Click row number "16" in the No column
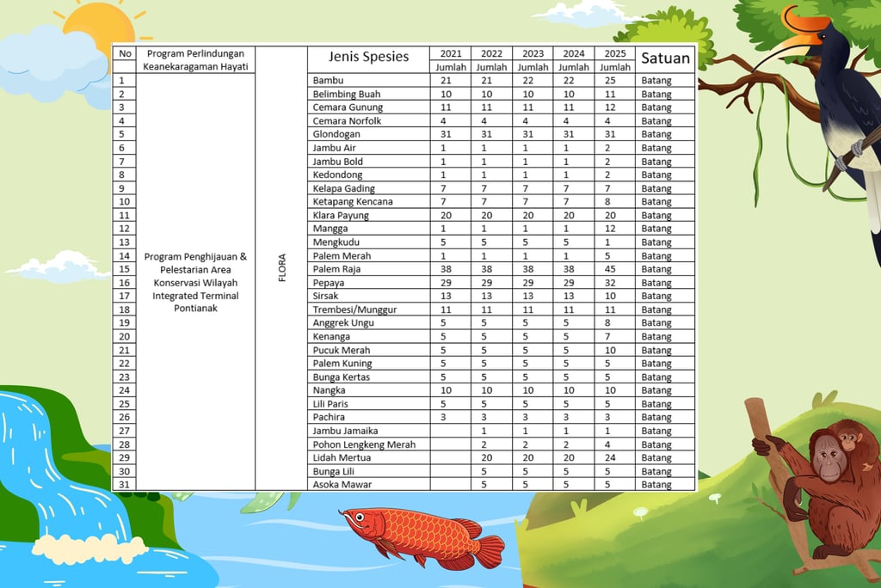881x588 pixels. (x=124, y=283)
